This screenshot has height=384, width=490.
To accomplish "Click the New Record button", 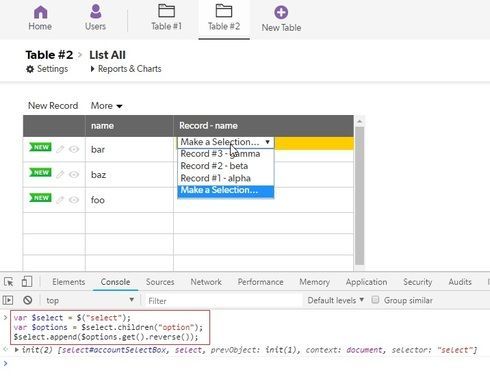I will (x=53, y=106).
